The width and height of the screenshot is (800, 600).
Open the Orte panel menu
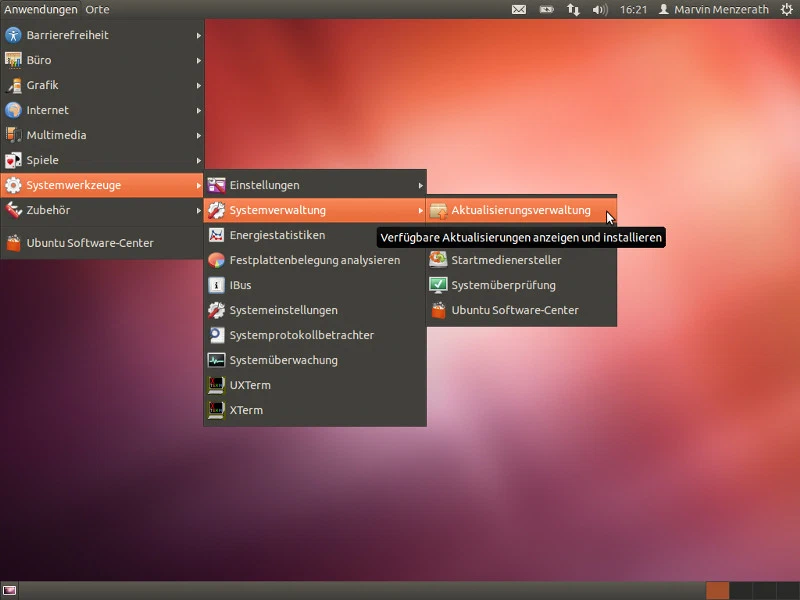tap(97, 9)
